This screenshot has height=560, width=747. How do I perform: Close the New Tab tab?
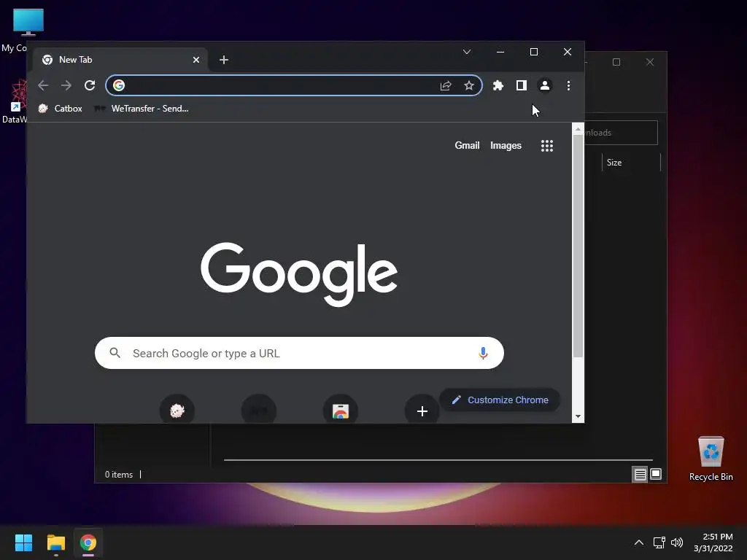point(196,60)
